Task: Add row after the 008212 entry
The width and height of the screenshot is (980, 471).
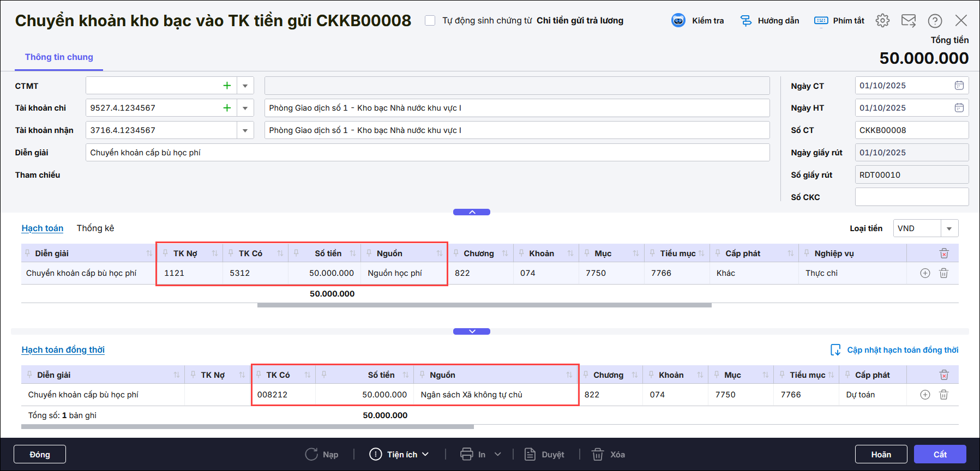Action: point(925,395)
